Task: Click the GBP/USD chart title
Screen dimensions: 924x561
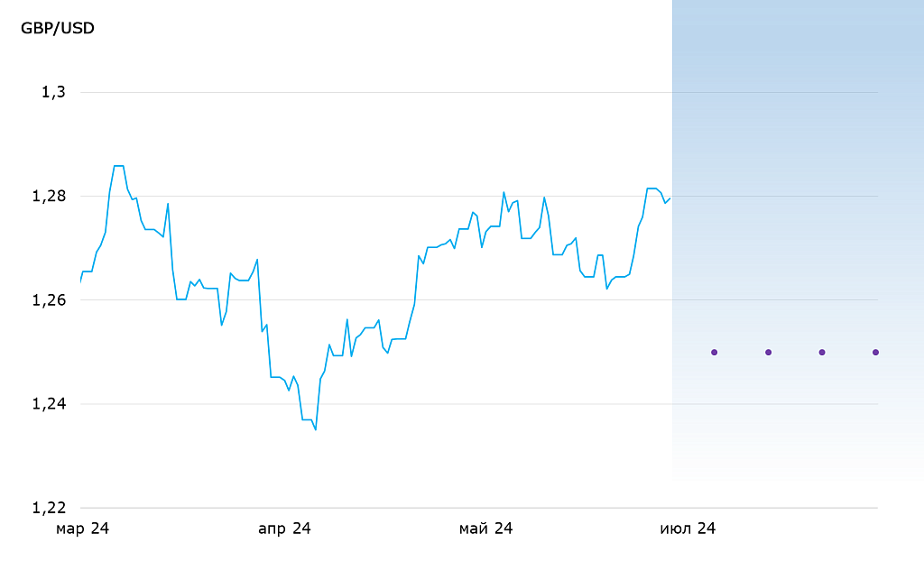Action: [x=58, y=28]
